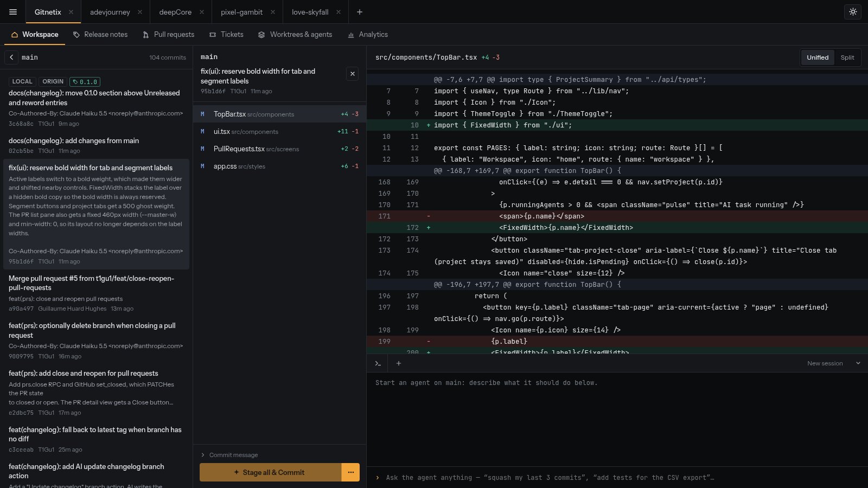Screen dimensions: 868x488
Task: Expand the Commit message section
Action: pos(229,455)
